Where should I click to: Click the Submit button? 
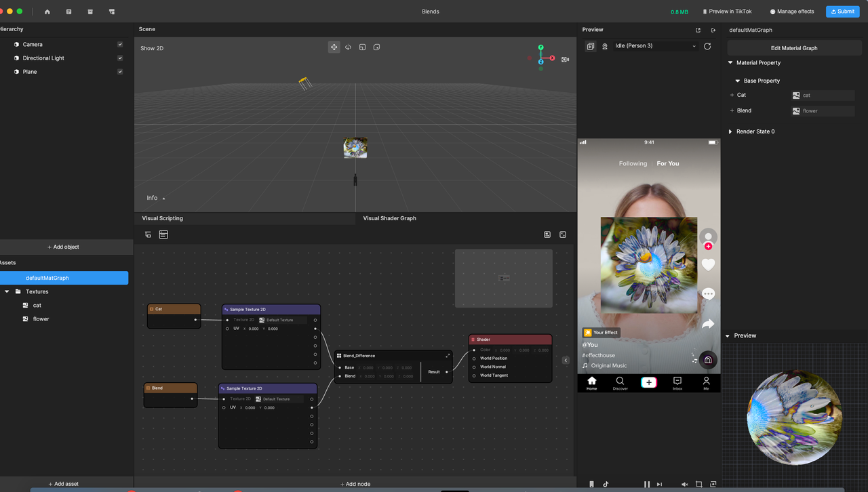[x=842, y=12]
